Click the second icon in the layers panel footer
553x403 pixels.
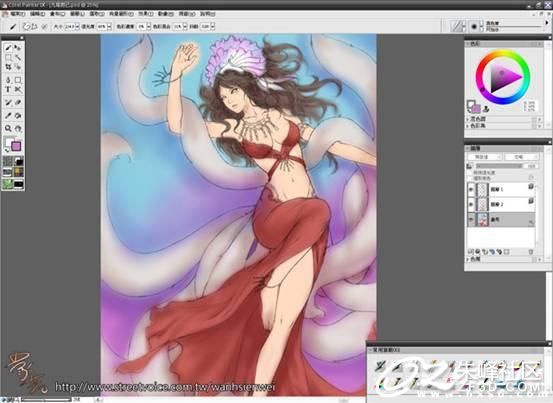click(478, 252)
